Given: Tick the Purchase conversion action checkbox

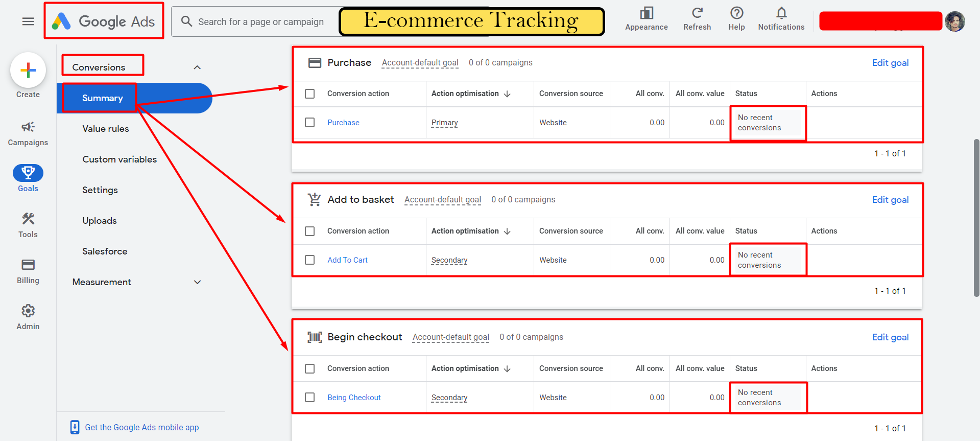Looking at the screenshot, I should (309, 123).
